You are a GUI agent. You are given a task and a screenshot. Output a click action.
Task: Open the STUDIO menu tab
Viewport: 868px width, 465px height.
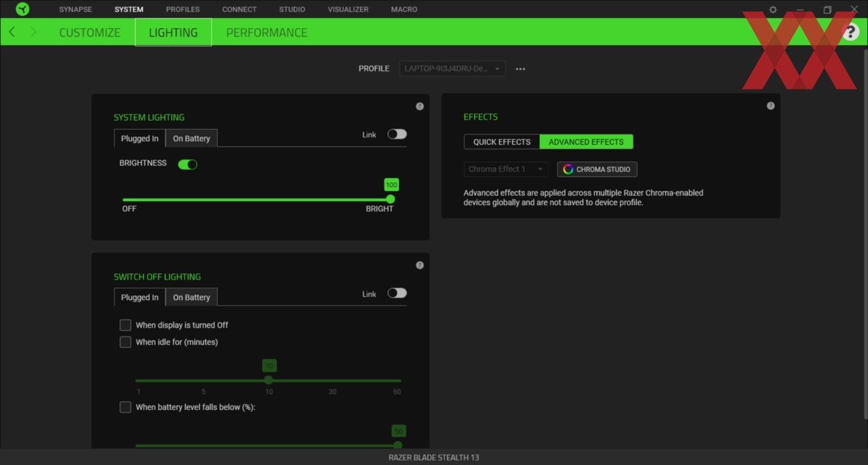click(292, 10)
